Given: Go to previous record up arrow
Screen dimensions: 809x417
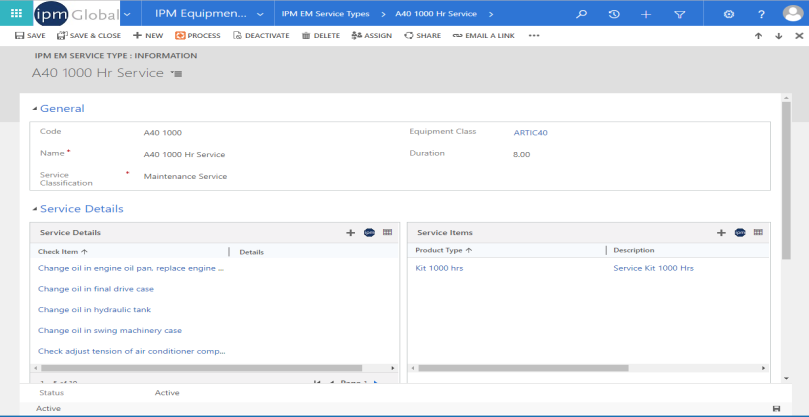Looking at the screenshot, I should pos(758,36).
